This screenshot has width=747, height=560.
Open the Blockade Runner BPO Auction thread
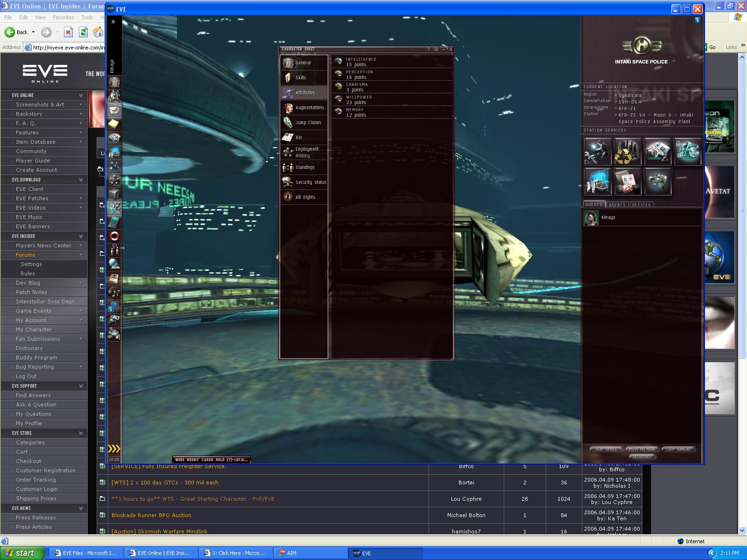coord(151,515)
